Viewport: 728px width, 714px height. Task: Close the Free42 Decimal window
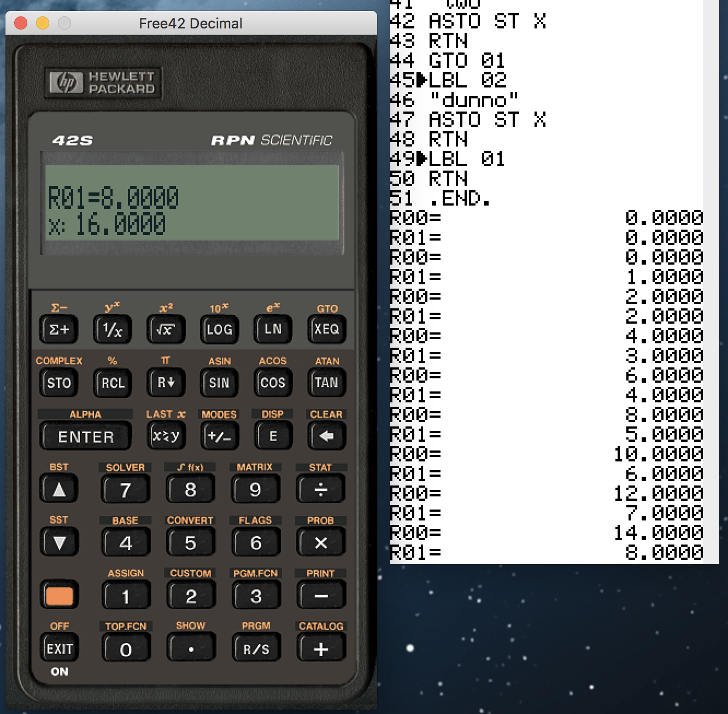click(x=21, y=23)
